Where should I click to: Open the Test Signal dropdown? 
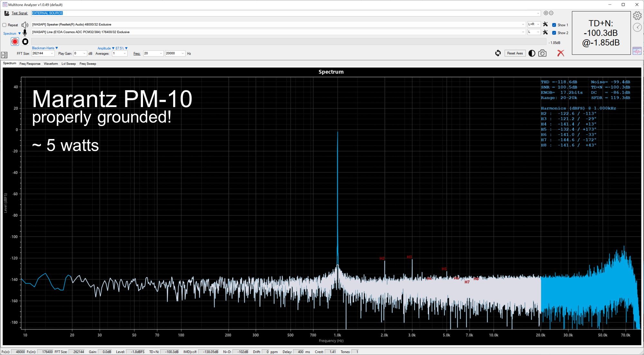(x=538, y=13)
